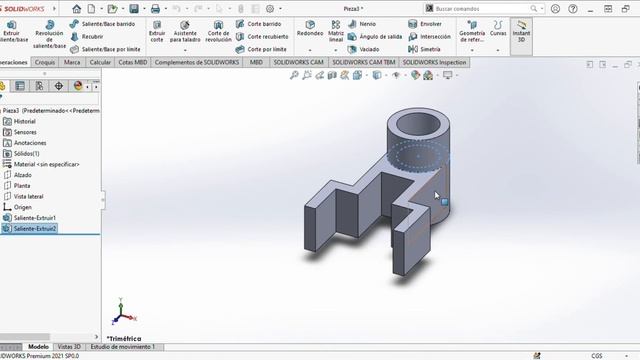Viewport: 640px width, 360px height.
Task: Open the ConfigurationManager tab icon
Action: pyautogui.click(x=39, y=86)
